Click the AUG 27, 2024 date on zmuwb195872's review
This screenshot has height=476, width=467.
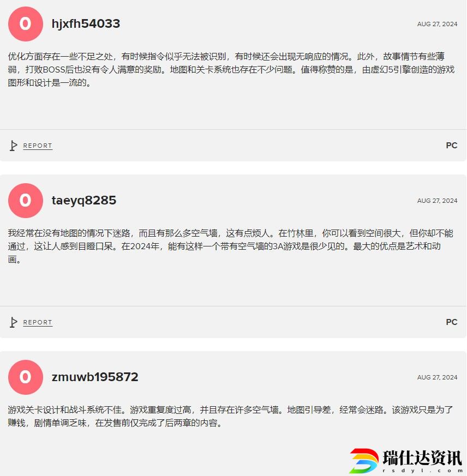click(x=437, y=377)
